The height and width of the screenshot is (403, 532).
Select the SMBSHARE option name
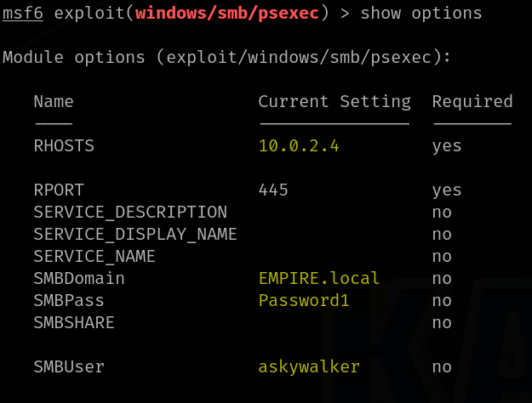point(74,323)
